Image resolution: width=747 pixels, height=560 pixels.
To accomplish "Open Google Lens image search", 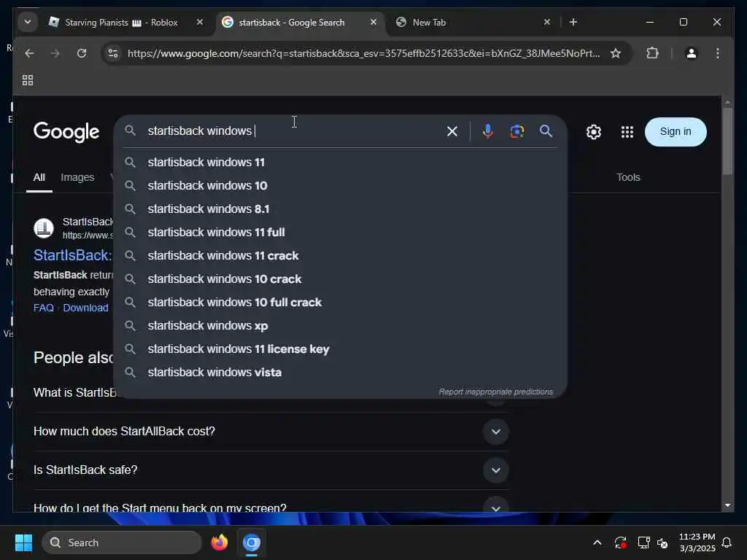I will (517, 131).
